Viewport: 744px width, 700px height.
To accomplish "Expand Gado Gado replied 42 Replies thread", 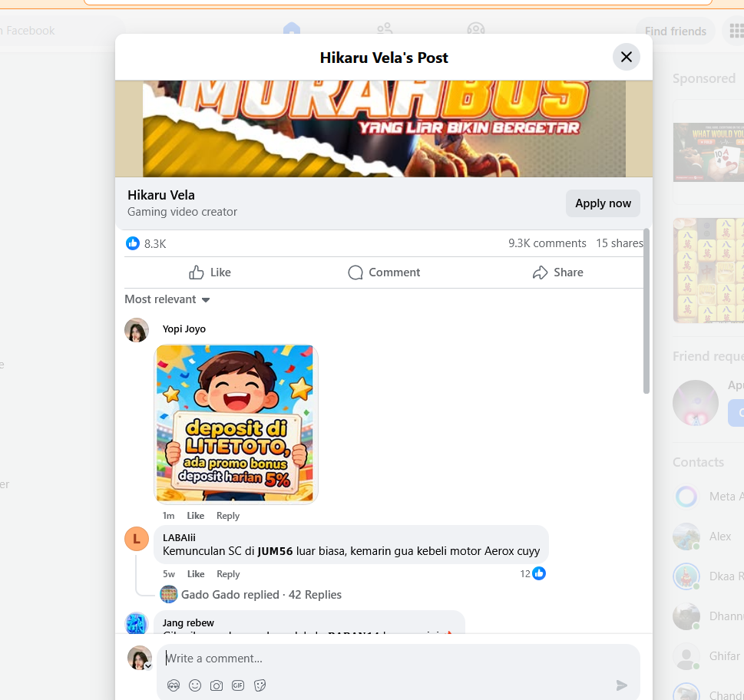I will click(x=261, y=595).
